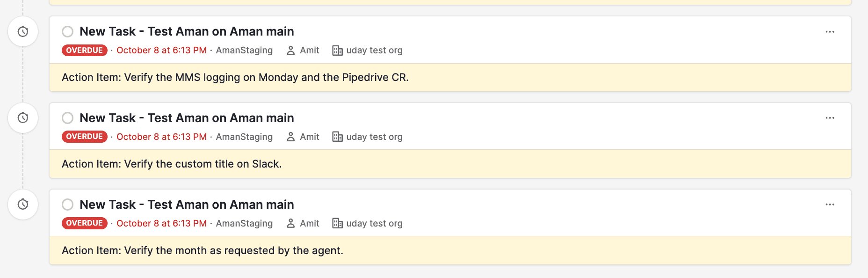Select the "uday test org" label in the month task
Screen dimensions: 868x278
(x=374, y=223)
